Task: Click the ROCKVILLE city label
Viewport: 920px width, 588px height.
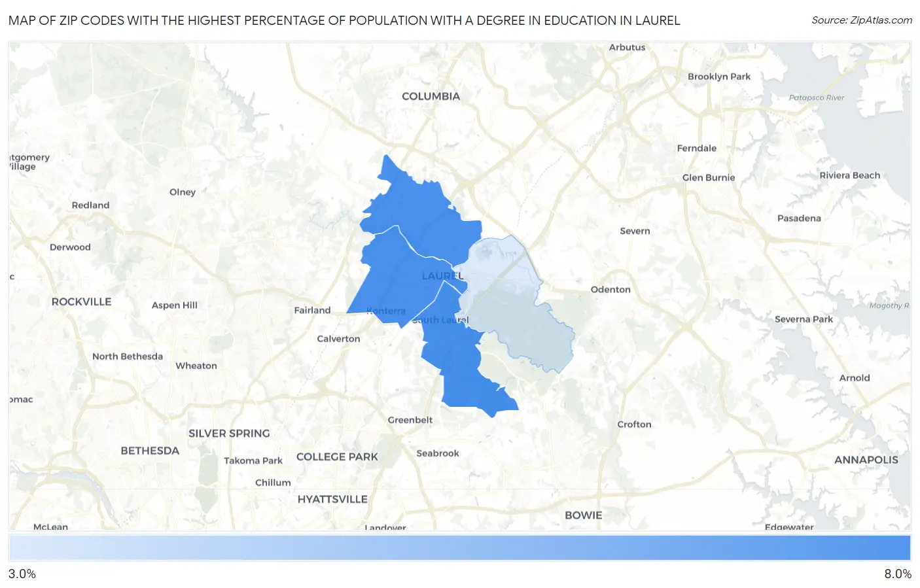Action: pyautogui.click(x=82, y=302)
